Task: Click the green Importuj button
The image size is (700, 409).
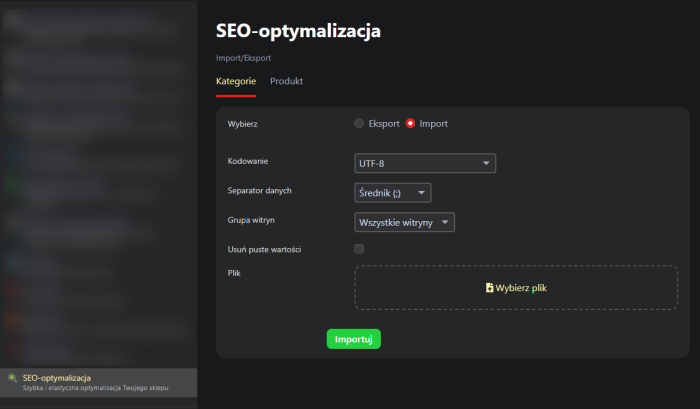Action: (x=354, y=339)
